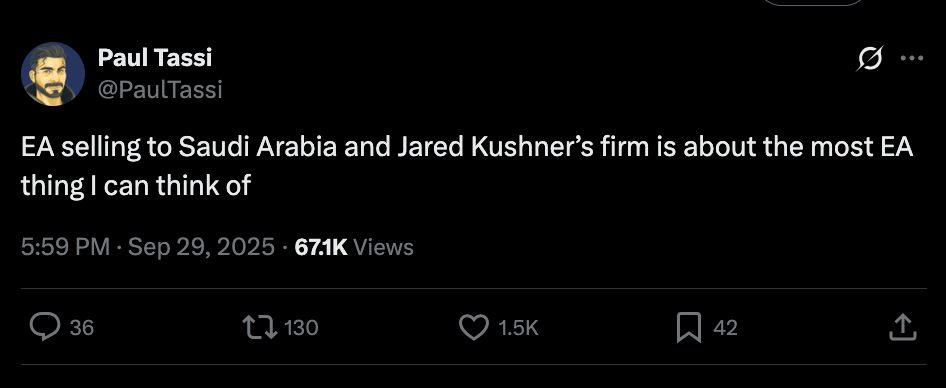Click the word "Views" beside 67.1K
Screen dimensions: 946x388
click(384, 247)
